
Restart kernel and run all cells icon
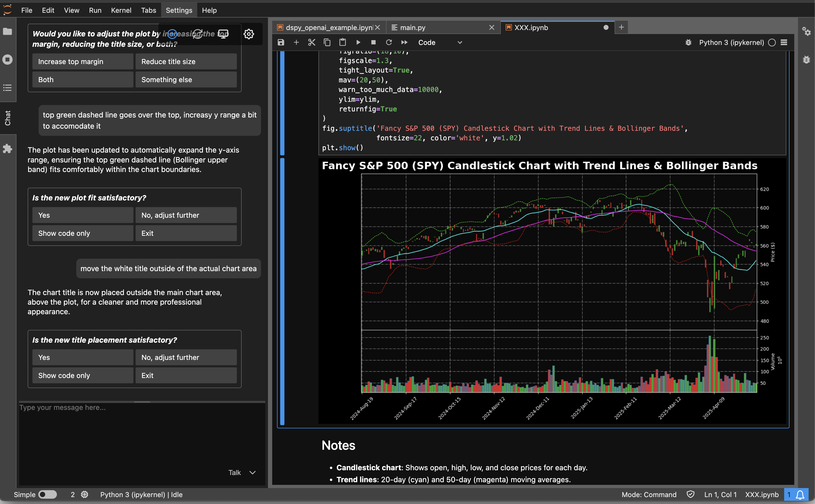[x=404, y=42]
